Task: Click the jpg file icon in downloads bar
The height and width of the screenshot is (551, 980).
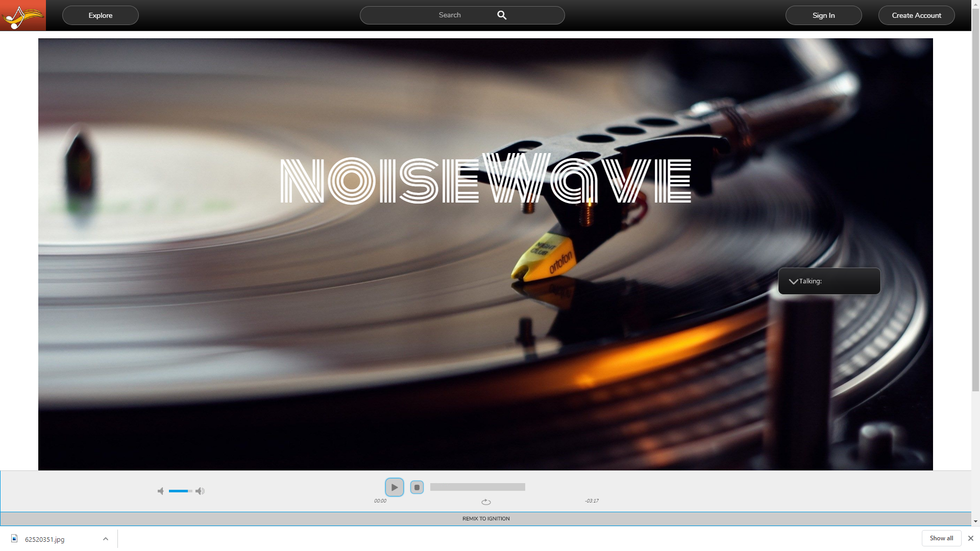Action: coord(14,538)
